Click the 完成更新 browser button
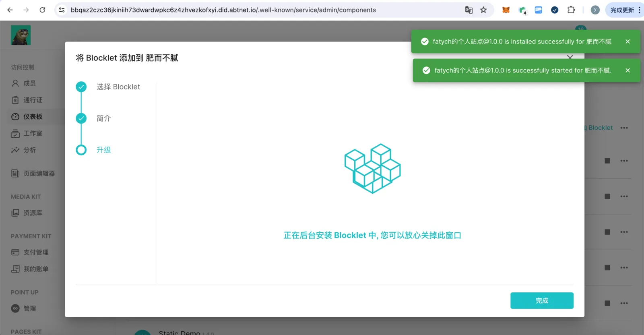The width and height of the screenshot is (644, 335). (x=622, y=10)
